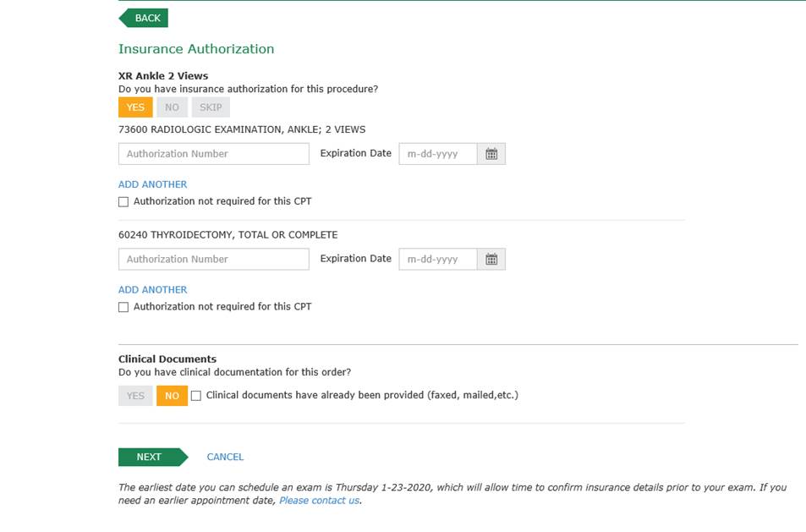This screenshot has width=806, height=532.
Task: Select NO for clinical documentation
Action: coord(172,396)
